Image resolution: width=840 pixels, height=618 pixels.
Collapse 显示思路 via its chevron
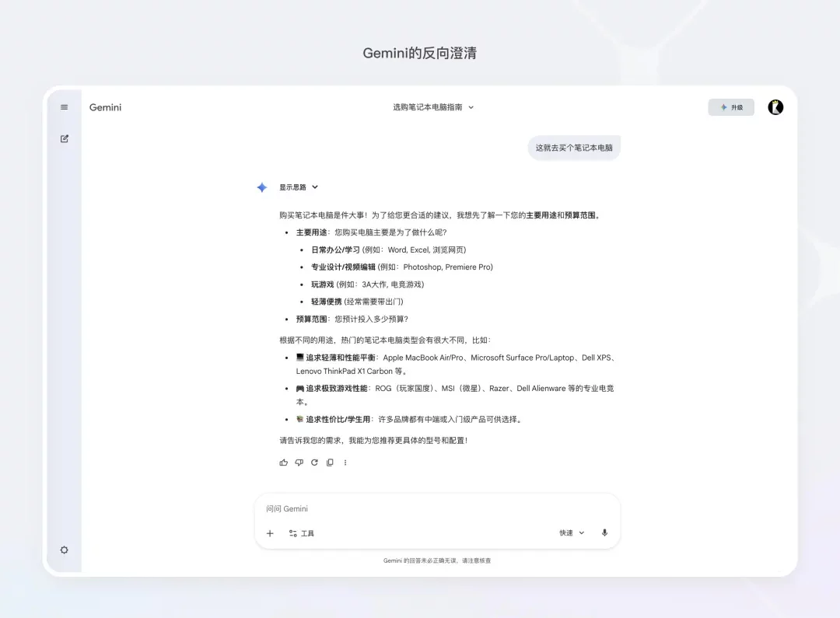[x=314, y=187]
